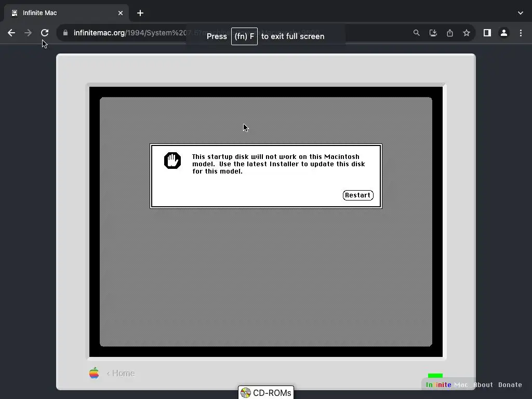
Task: Toggle the browser side panel icon
Action: pos(487,33)
